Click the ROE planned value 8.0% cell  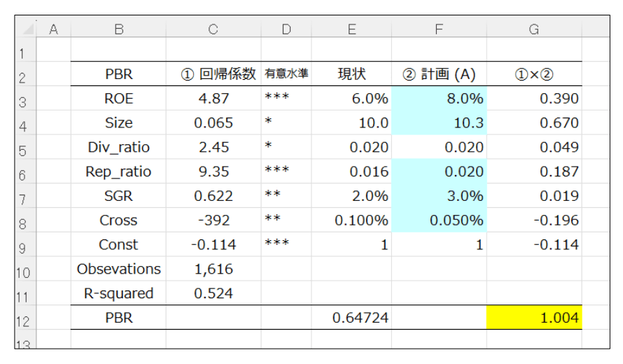point(438,99)
